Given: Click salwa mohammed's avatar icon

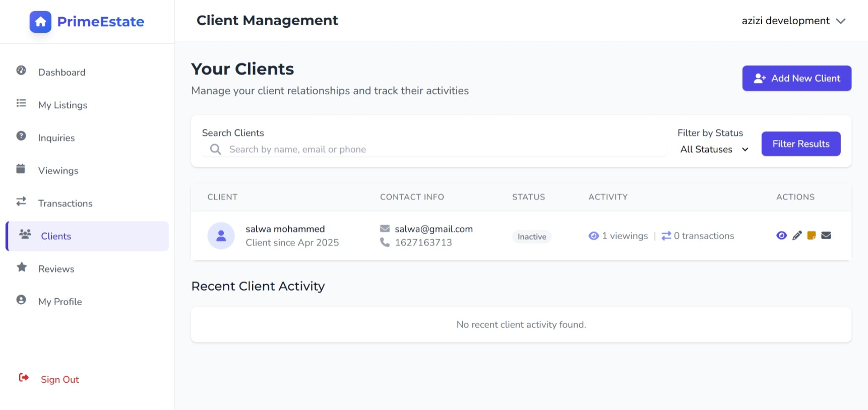Looking at the screenshot, I should [221, 236].
